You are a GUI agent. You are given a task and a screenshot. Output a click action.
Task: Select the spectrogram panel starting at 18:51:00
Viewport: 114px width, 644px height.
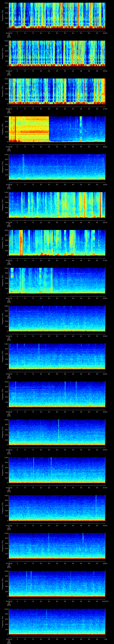click(x=57, y=280)
